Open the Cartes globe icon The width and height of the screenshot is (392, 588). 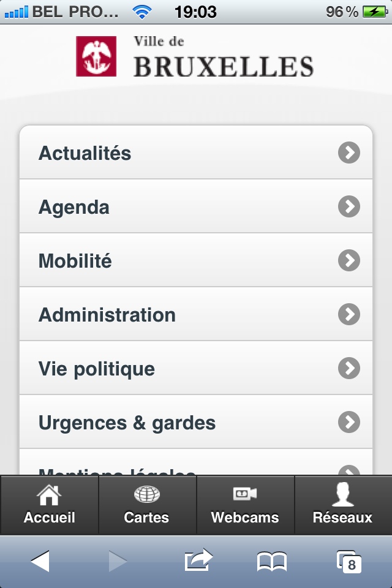146,494
